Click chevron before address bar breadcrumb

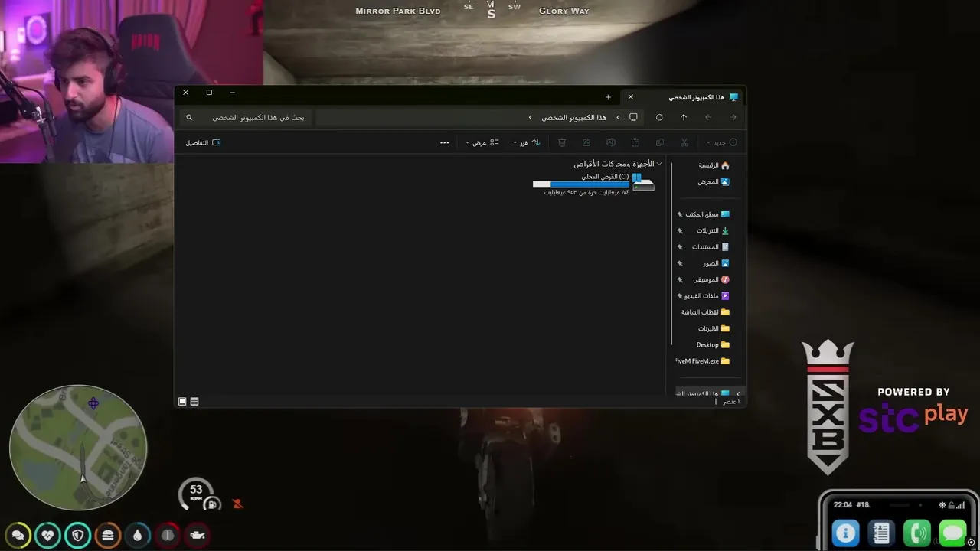click(x=618, y=117)
